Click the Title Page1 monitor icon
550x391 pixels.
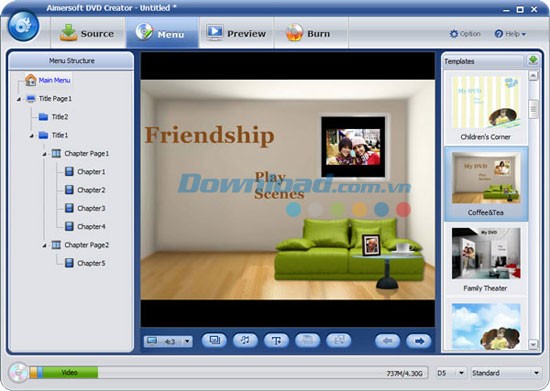[31, 99]
